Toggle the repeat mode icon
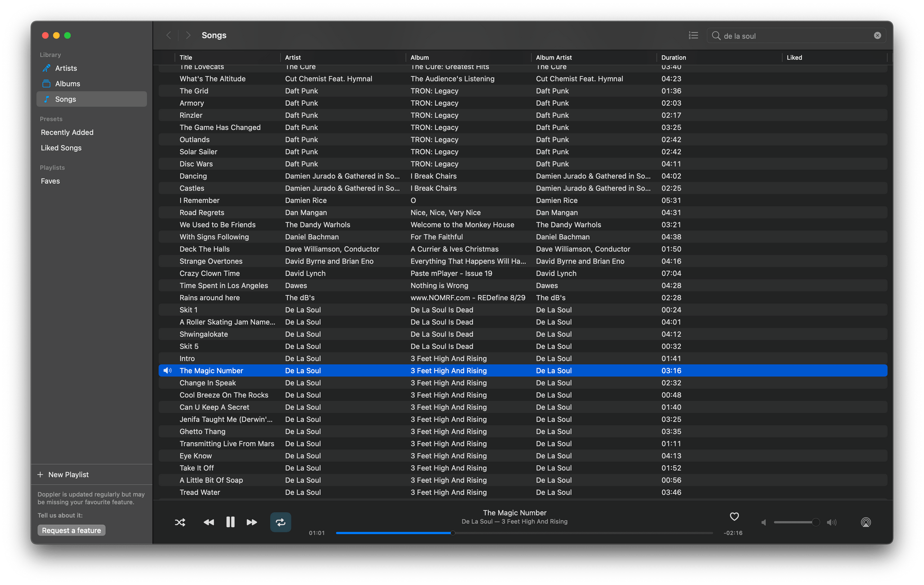 280,521
